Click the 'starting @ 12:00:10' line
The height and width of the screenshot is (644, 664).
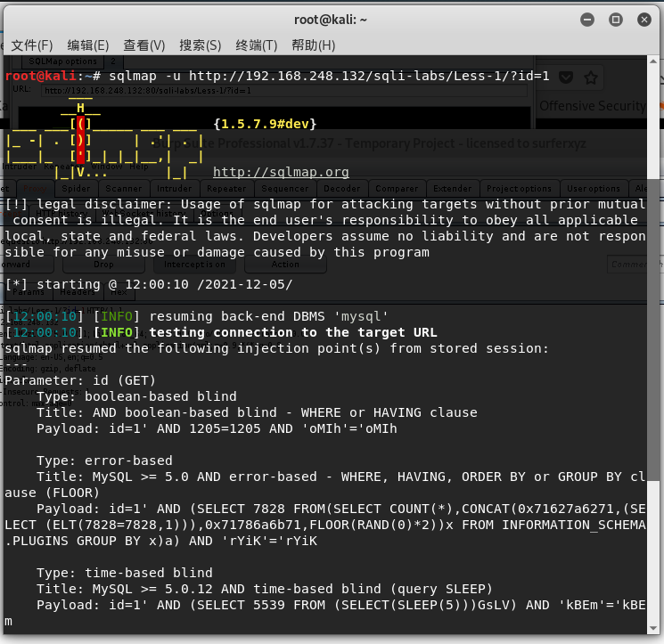pos(149,284)
